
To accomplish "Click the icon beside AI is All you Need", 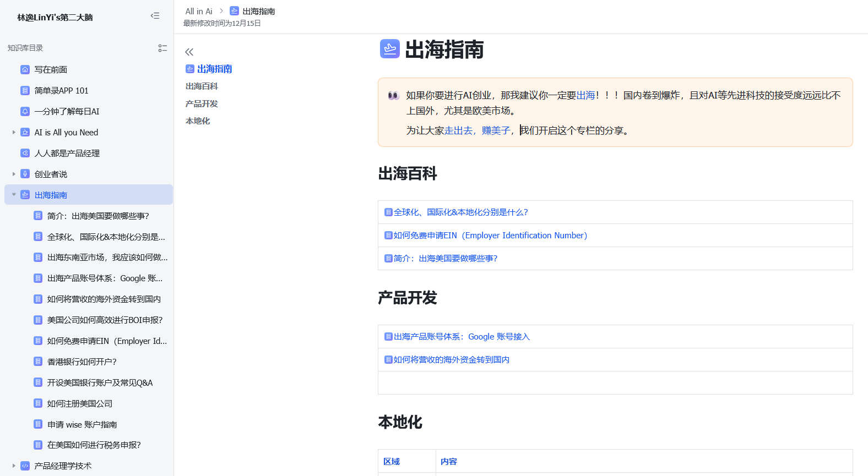I will pos(25,132).
